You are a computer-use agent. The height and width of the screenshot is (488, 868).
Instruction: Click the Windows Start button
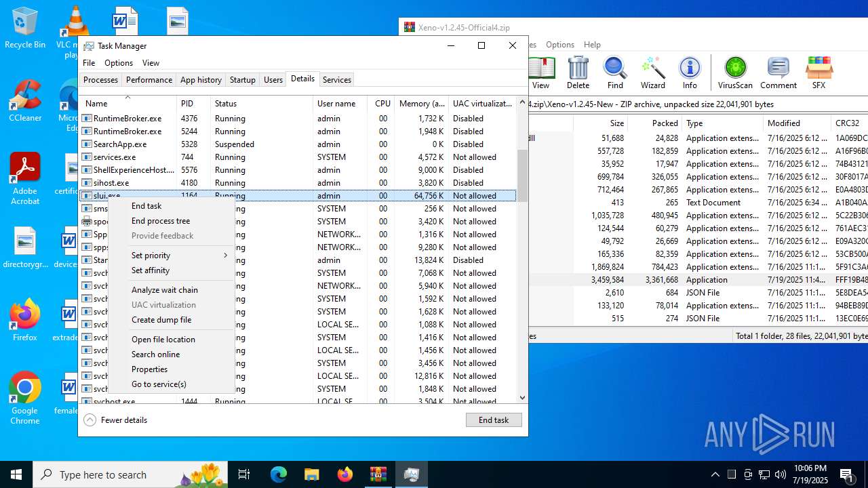click(x=16, y=474)
